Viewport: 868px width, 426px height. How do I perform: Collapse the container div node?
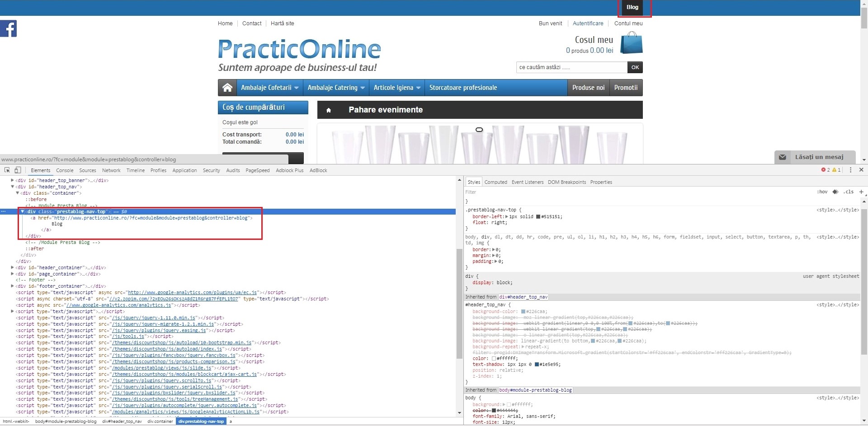click(x=17, y=193)
